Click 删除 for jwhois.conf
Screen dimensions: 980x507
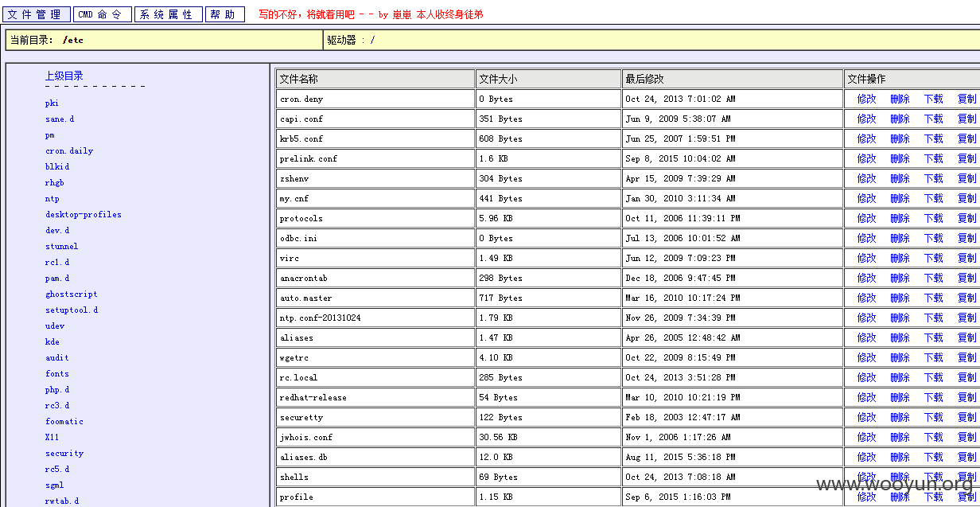point(900,437)
